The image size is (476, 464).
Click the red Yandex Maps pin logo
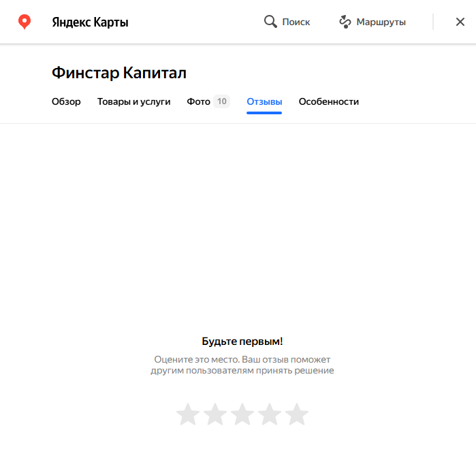[x=25, y=22]
